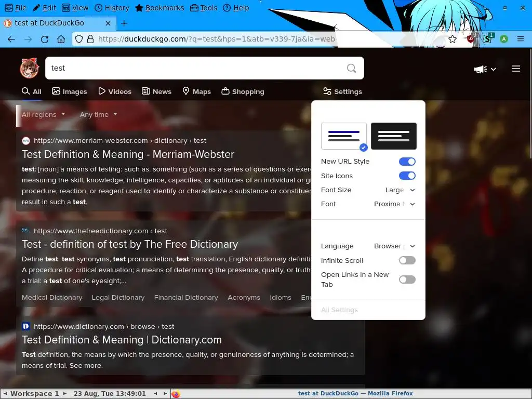This screenshot has height=399, width=532.
Task: Switch to next workspace via right arrow
Action: click(x=65, y=394)
